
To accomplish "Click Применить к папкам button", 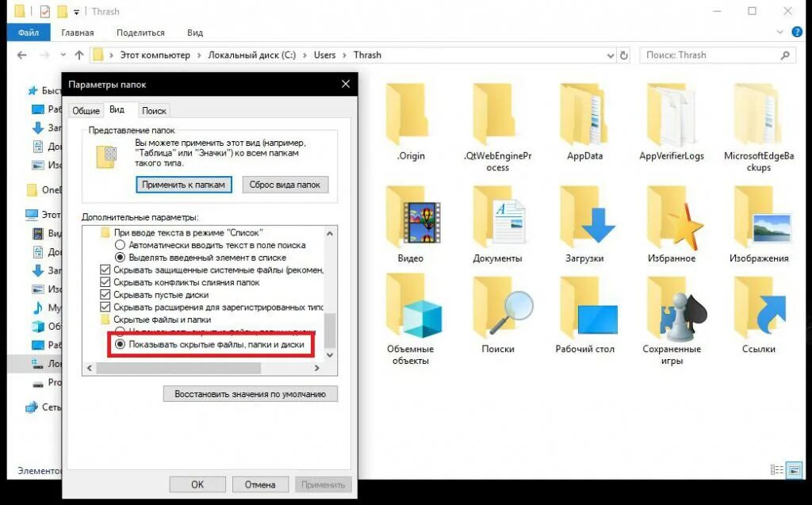I will click(183, 185).
